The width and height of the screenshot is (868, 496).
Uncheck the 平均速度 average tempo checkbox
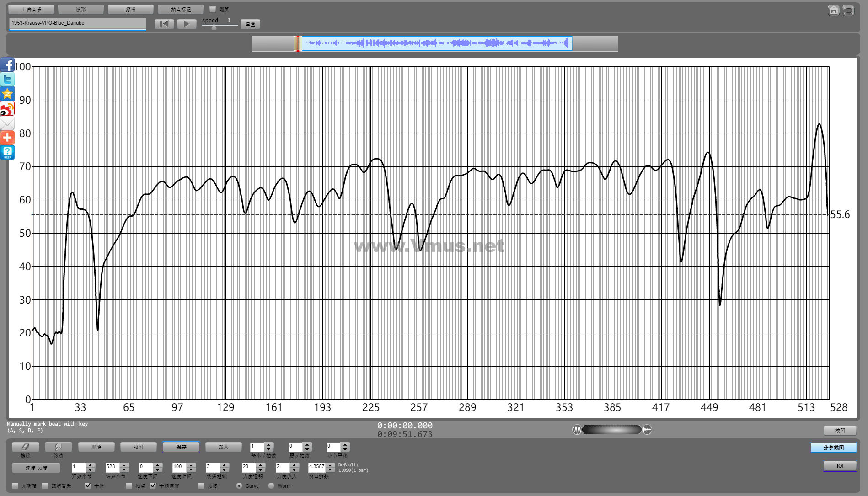[x=153, y=485]
